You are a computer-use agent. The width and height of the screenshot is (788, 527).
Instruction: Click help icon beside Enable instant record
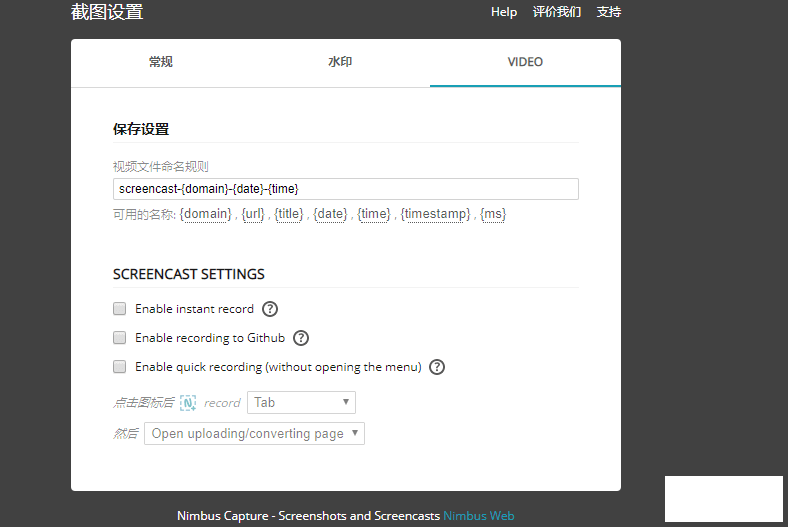tap(269, 309)
